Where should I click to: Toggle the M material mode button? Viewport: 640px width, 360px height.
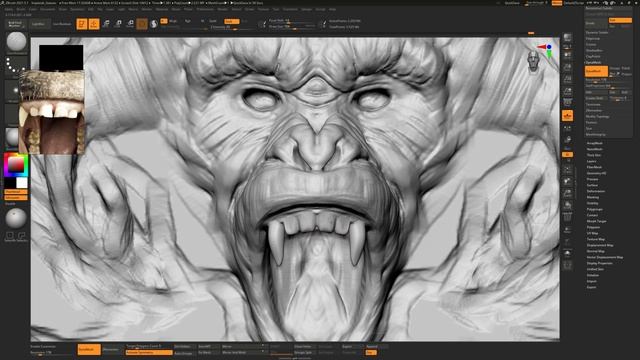point(202,21)
